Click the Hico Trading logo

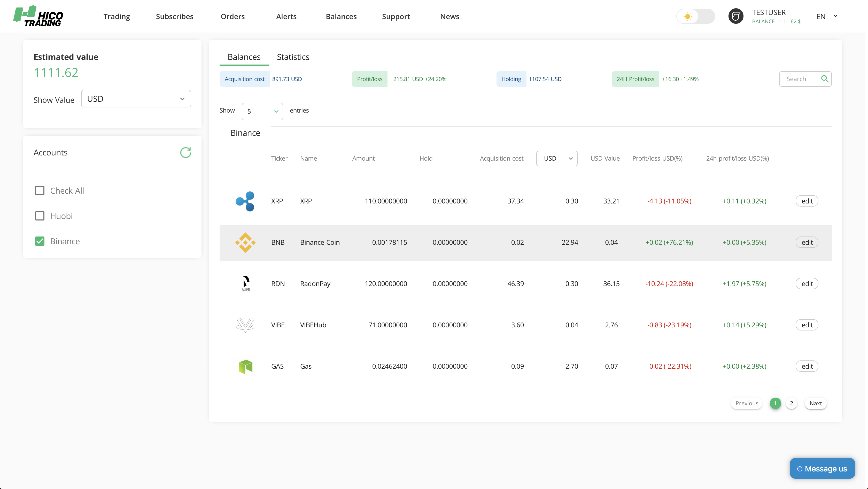point(38,16)
